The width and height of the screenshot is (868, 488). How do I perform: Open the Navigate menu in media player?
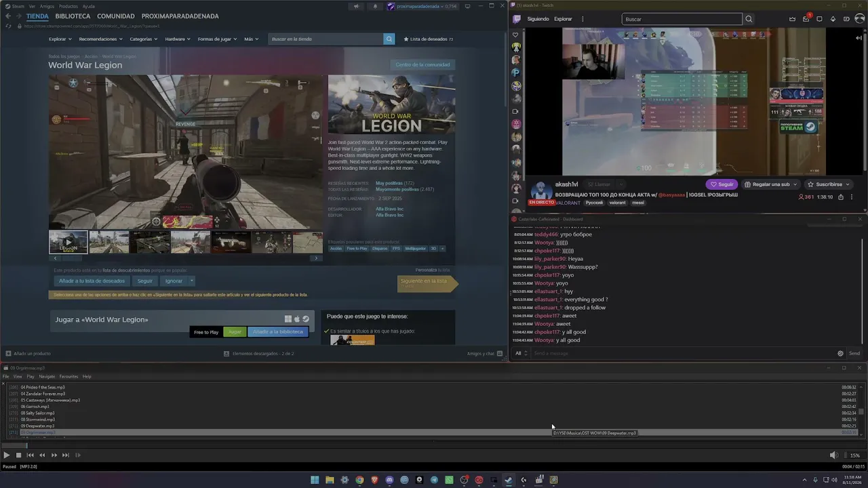click(x=47, y=377)
